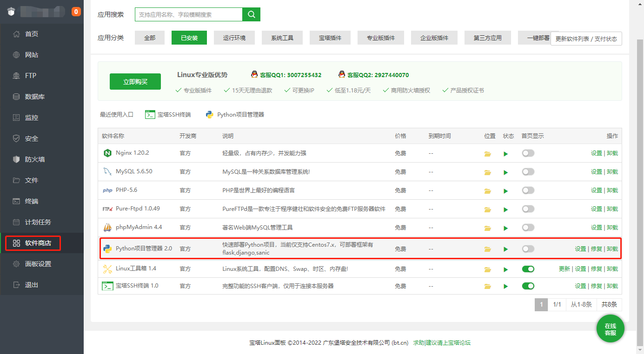Enable Python项目管理器 homepage display switch
Image resolution: width=644 pixels, height=354 pixels.
pyautogui.click(x=528, y=249)
